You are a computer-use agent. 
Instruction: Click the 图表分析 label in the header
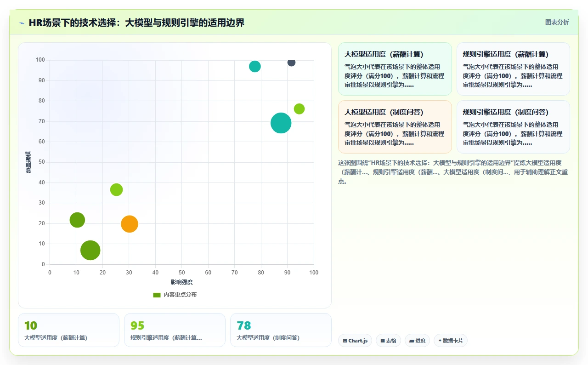(557, 22)
